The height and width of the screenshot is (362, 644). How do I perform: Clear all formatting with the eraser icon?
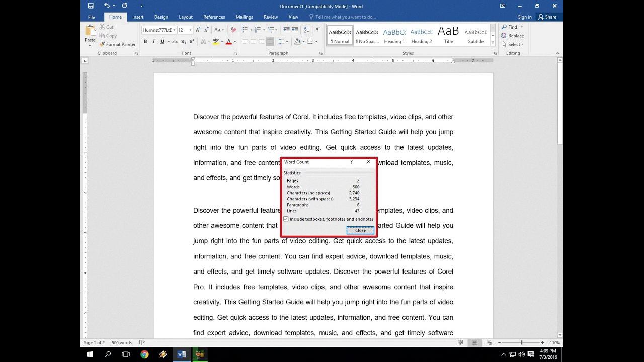click(x=233, y=30)
